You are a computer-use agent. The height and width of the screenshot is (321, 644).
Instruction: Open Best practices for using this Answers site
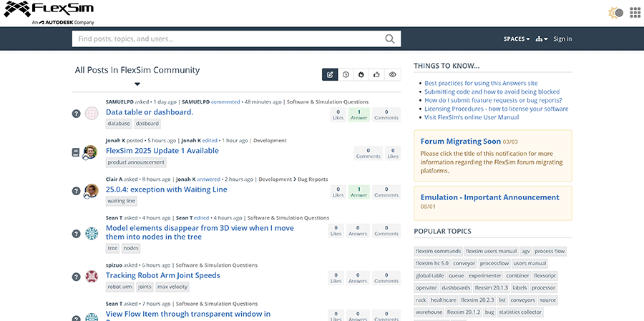[481, 84]
